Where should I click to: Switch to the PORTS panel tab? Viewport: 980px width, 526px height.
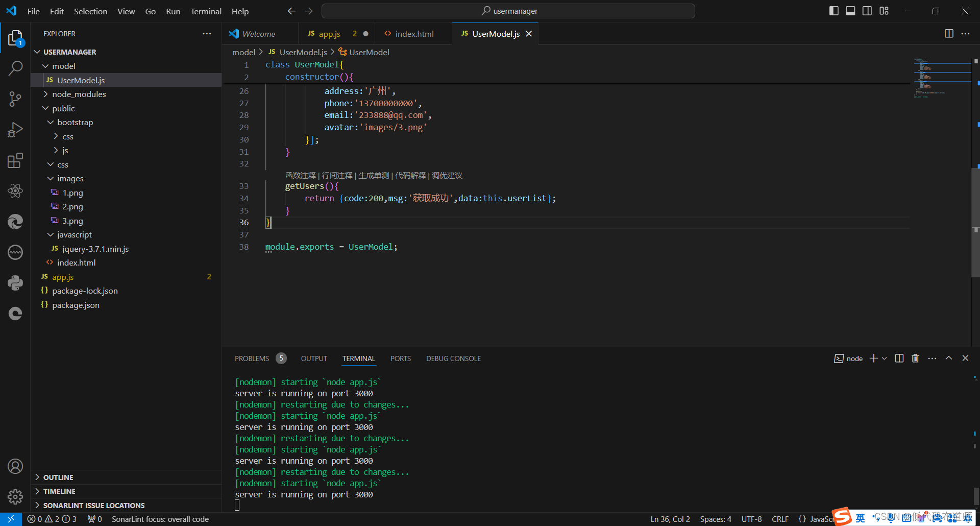[401, 358]
